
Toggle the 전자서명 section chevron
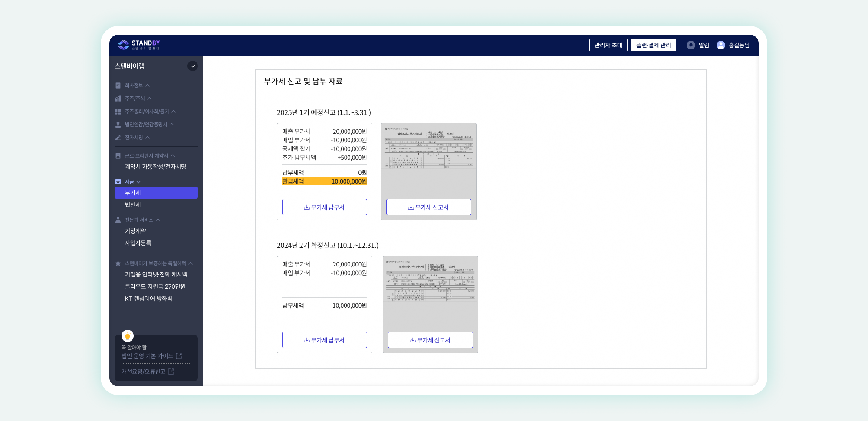click(x=148, y=138)
